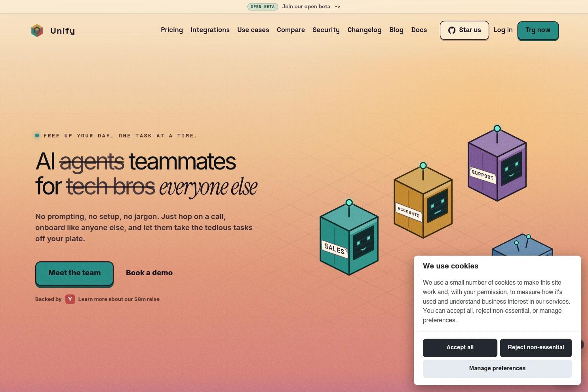
Task: Click Log in
Action: 503,30
